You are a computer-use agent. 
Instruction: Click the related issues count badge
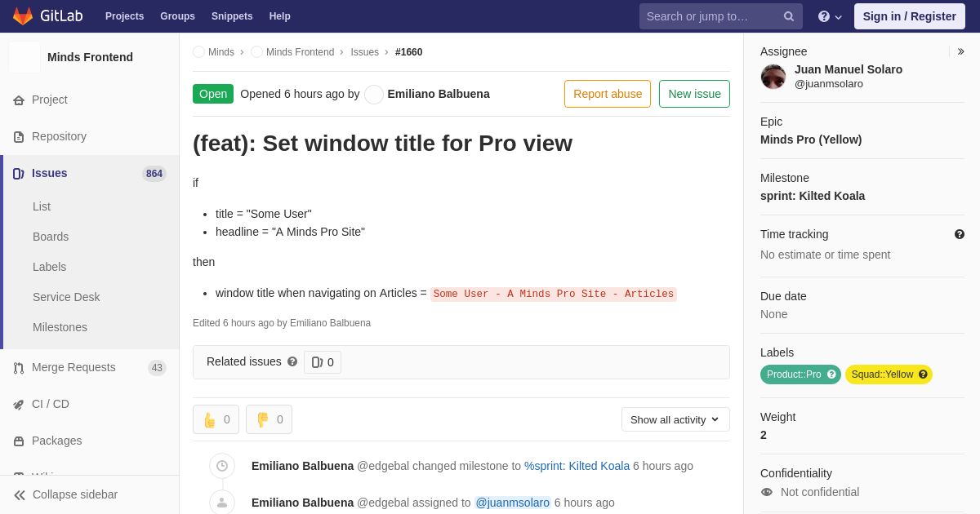click(323, 362)
